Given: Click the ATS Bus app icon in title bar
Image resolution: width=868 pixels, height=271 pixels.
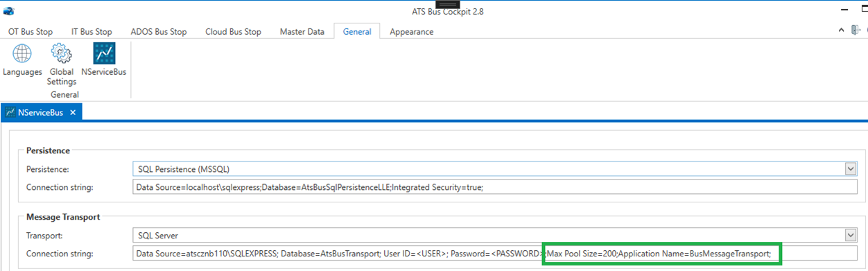Looking at the screenshot, I should click(9, 11).
